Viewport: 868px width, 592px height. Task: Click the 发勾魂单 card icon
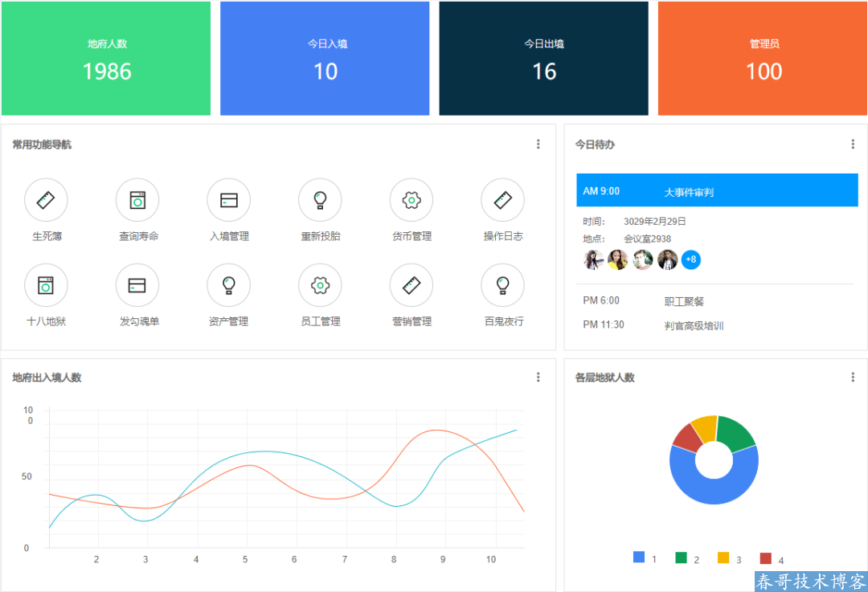(137, 285)
